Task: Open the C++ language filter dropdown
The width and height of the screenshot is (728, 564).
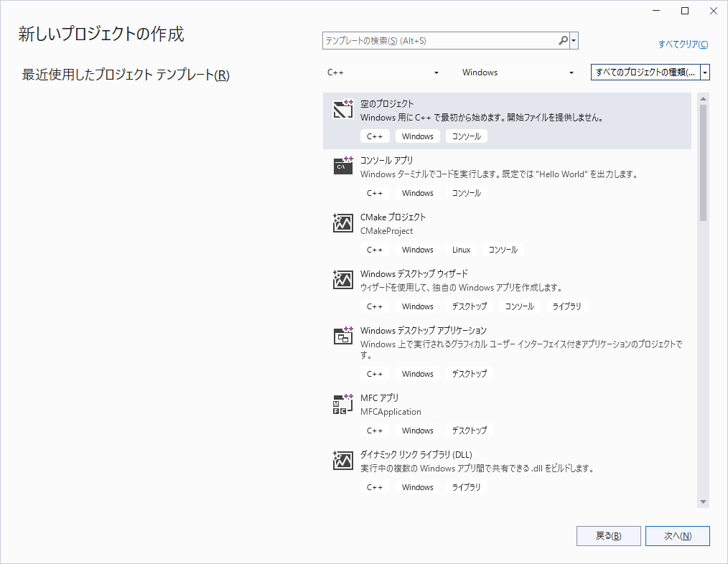Action: [x=383, y=72]
